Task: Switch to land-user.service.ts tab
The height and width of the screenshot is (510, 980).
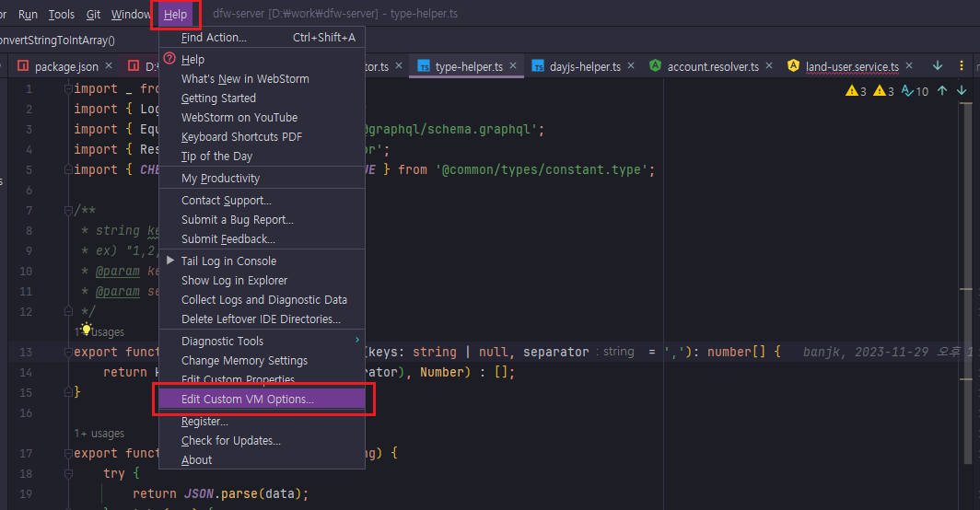Action: (852, 67)
